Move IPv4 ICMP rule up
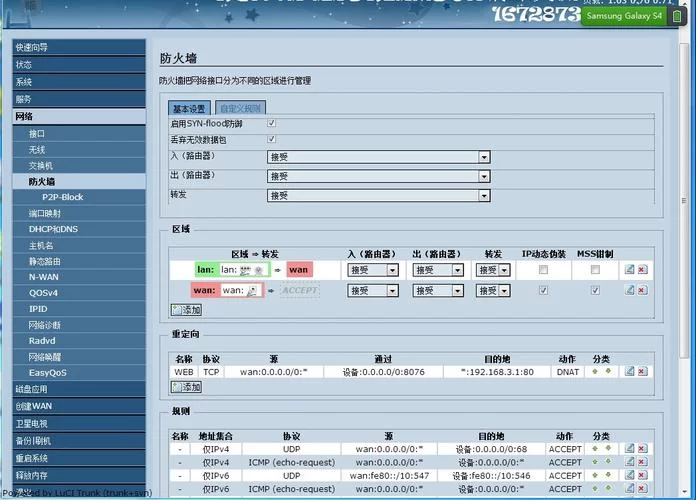The width and height of the screenshot is (696, 500). pyautogui.click(x=595, y=462)
